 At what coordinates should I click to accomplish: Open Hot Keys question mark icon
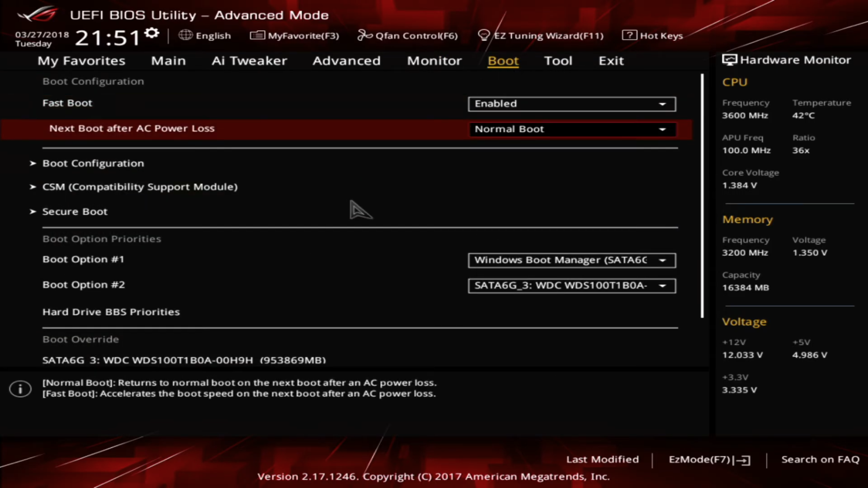629,35
